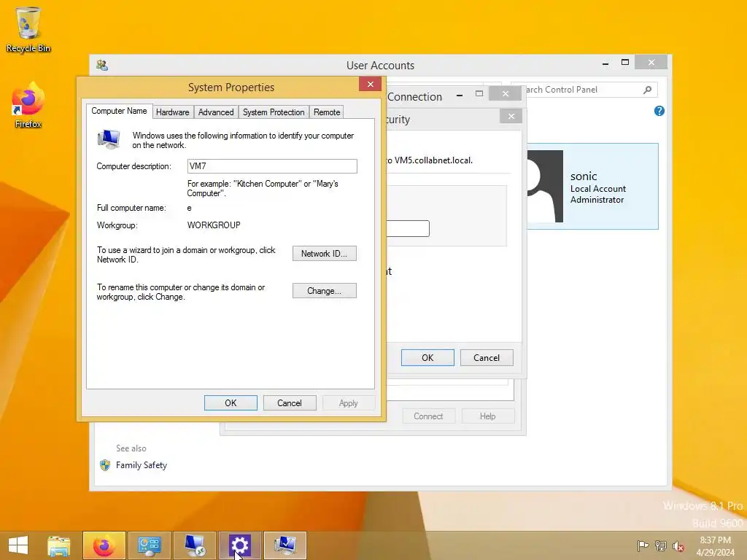
Task: Open Control Panel taskbar icon
Action: pyautogui.click(x=149, y=545)
